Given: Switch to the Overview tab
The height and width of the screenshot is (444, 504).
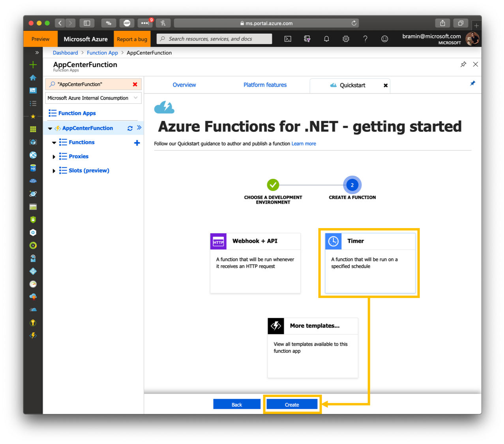Looking at the screenshot, I should [184, 85].
